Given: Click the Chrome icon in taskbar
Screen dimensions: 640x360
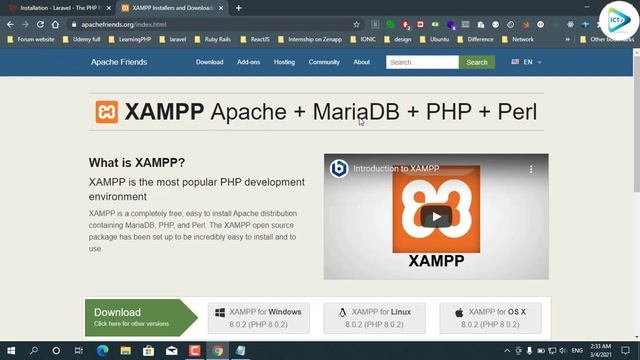Looking at the screenshot, I should pos(218,351).
